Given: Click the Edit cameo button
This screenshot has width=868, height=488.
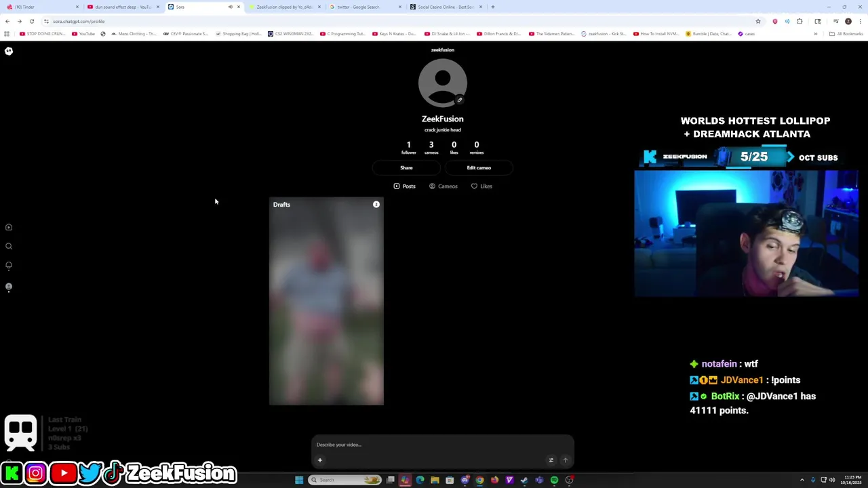Looking at the screenshot, I should [479, 167].
